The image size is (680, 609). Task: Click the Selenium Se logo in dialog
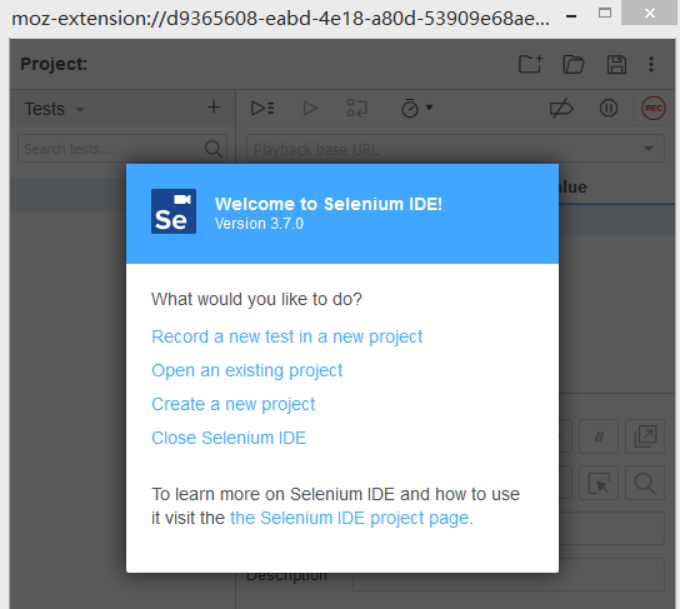(173, 211)
